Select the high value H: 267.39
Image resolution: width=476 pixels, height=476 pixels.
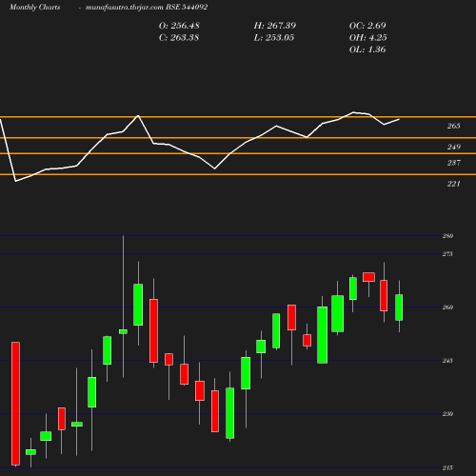(x=275, y=26)
